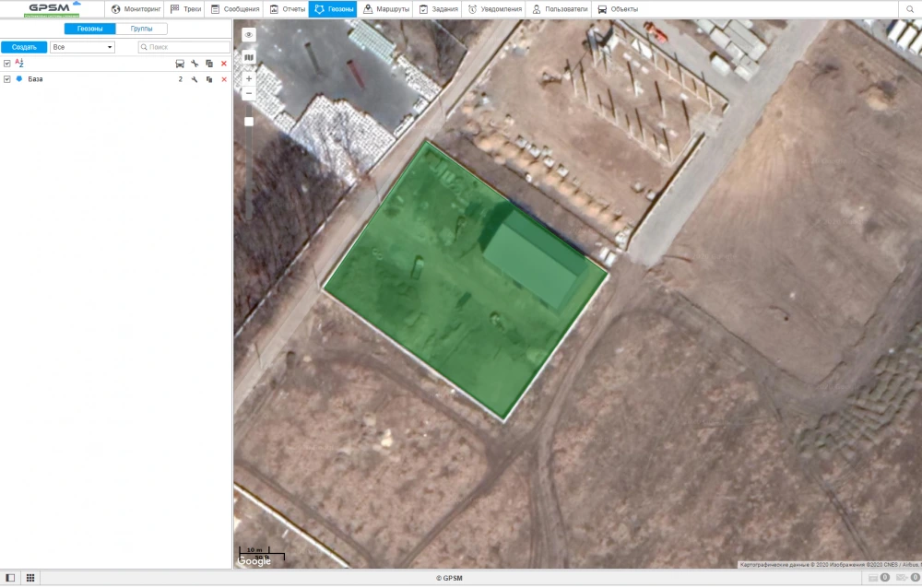Click the search magnifier in top-right corner

click(x=909, y=9)
